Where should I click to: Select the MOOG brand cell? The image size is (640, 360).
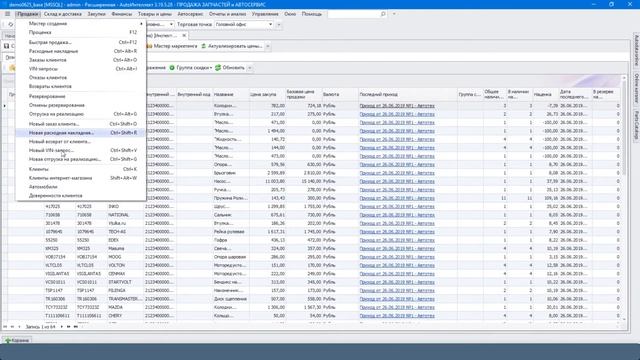[125, 257]
